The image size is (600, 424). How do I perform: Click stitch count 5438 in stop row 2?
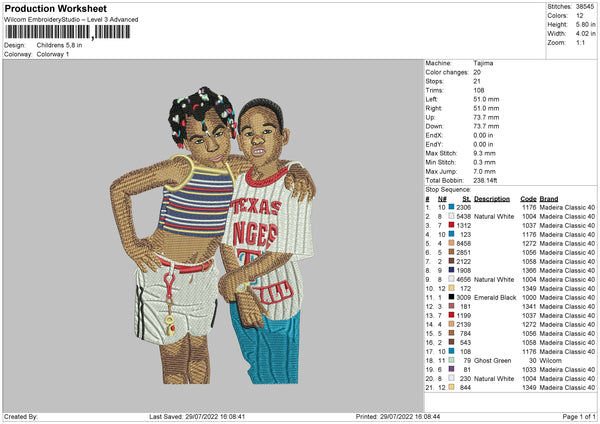(x=463, y=217)
